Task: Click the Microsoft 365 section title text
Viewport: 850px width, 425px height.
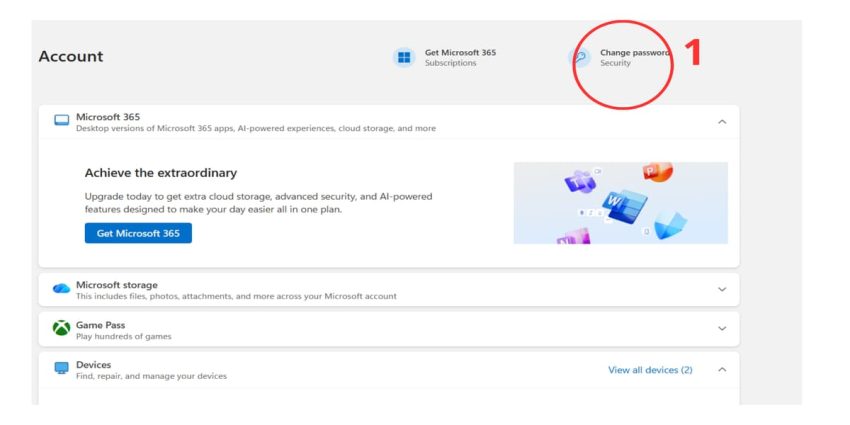Action: [108, 117]
